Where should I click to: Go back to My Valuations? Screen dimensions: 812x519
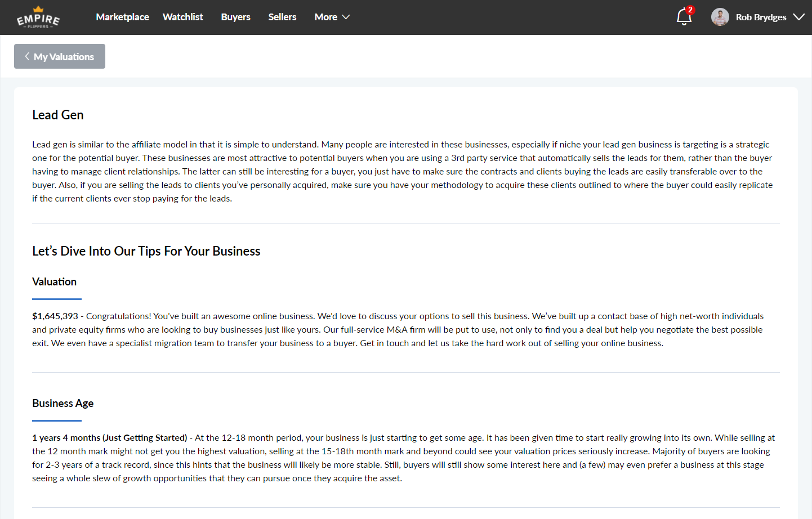(60, 56)
